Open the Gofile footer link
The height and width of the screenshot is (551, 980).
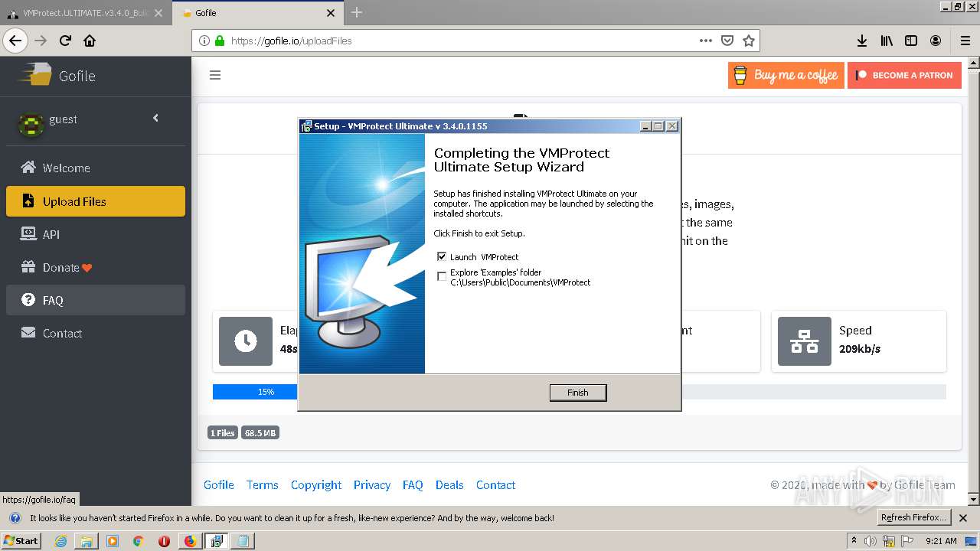219,484
